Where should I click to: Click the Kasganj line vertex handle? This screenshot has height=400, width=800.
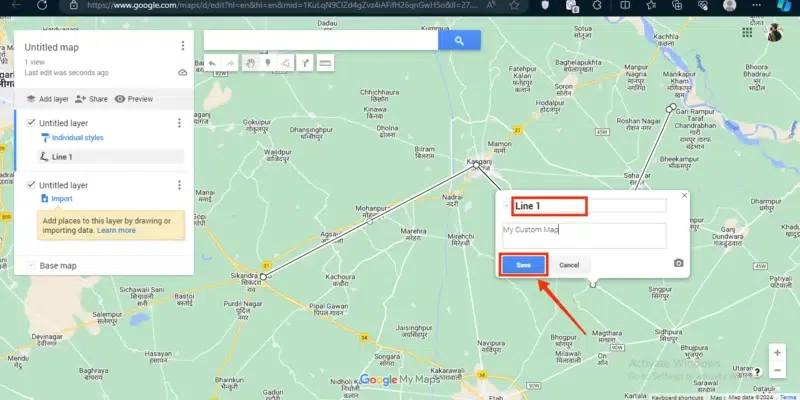point(476,165)
